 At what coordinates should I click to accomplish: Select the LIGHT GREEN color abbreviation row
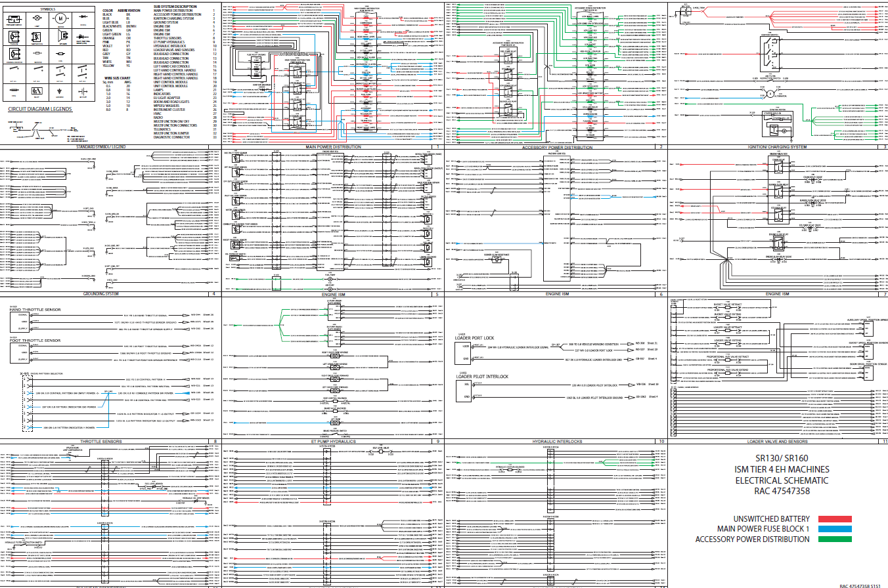click(116, 34)
